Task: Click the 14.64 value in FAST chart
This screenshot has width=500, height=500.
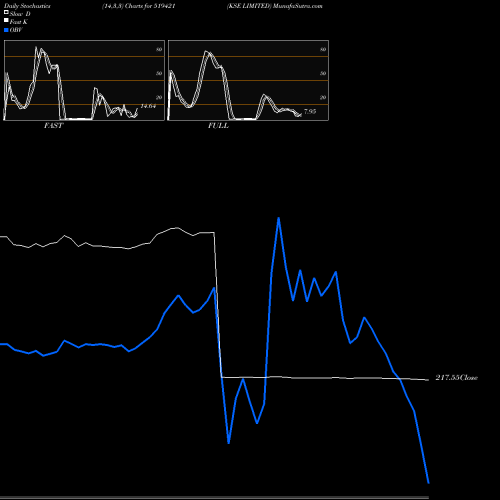Action: (x=148, y=106)
